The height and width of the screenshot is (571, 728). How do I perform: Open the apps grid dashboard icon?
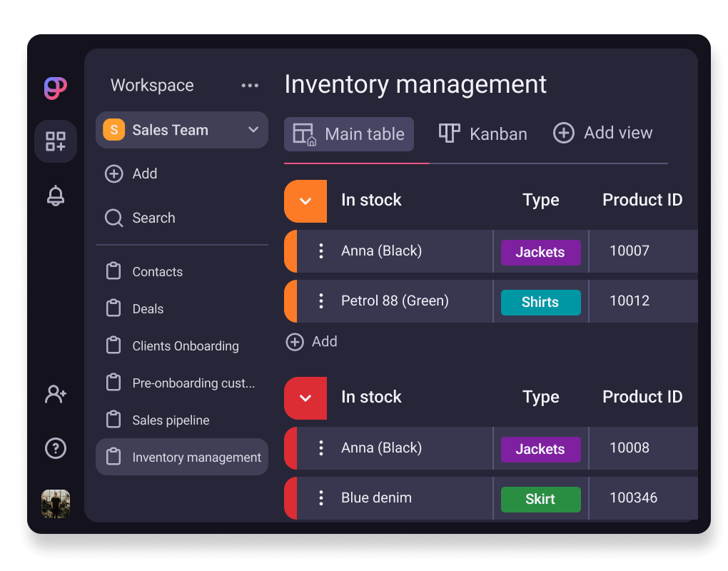click(56, 141)
